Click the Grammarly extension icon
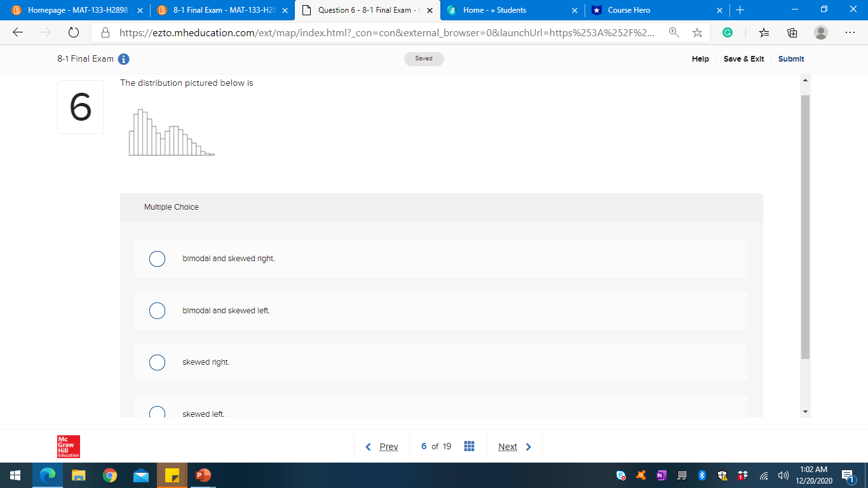This screenshot has height=488, width=868. 728,32
